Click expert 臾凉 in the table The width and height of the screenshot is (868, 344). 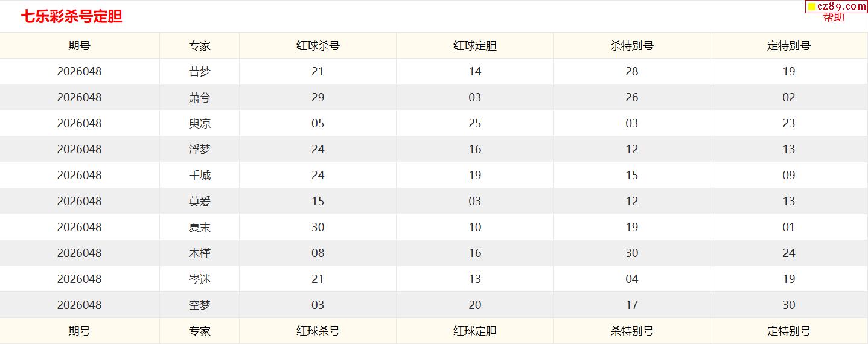coord(199,124)
